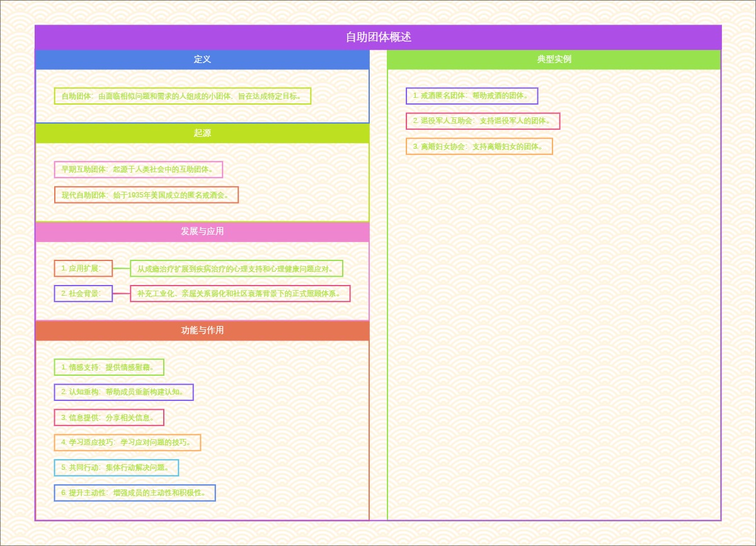Click the 3. 离婚妇女协会 node
The image size is (756, 546).
(x=479, y=146)
